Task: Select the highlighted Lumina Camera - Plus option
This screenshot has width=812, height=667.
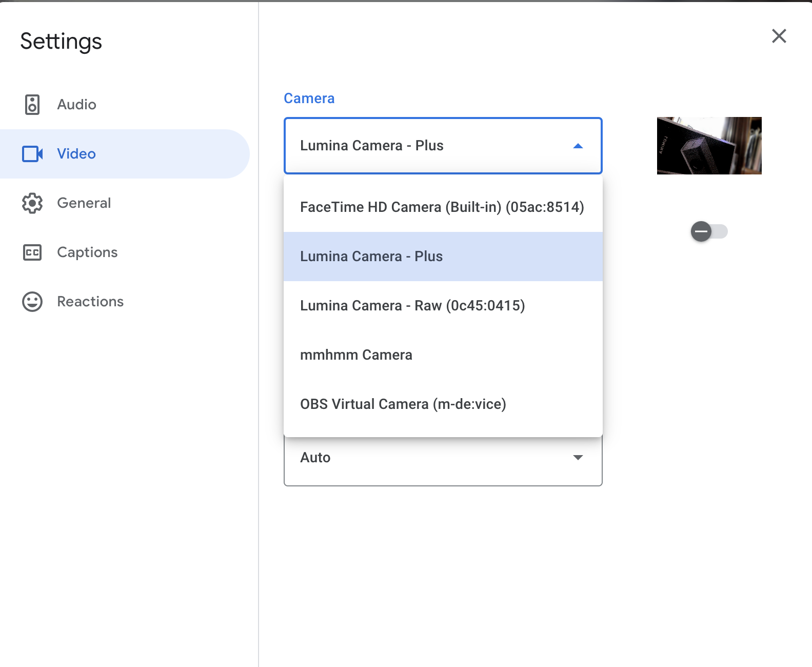Action: click(443, 257)
